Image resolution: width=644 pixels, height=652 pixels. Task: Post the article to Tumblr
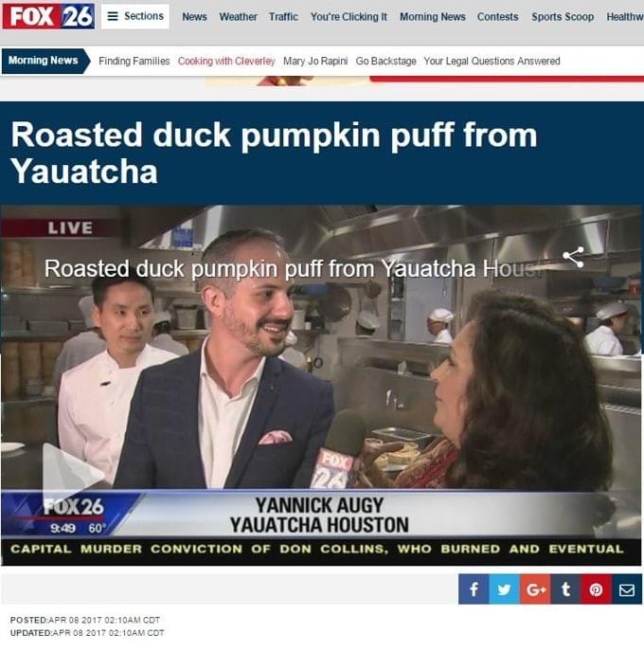point(565,589)
